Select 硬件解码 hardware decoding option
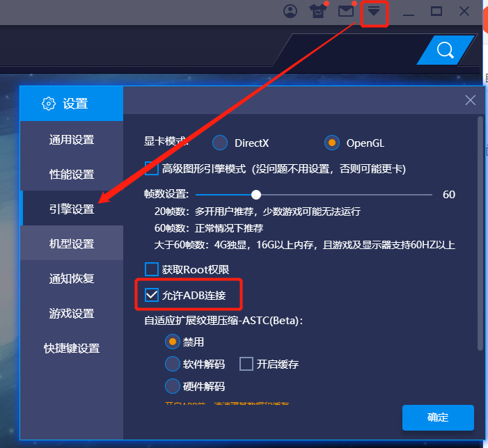Viewport: 488px width, 448px height. (173, 386)
